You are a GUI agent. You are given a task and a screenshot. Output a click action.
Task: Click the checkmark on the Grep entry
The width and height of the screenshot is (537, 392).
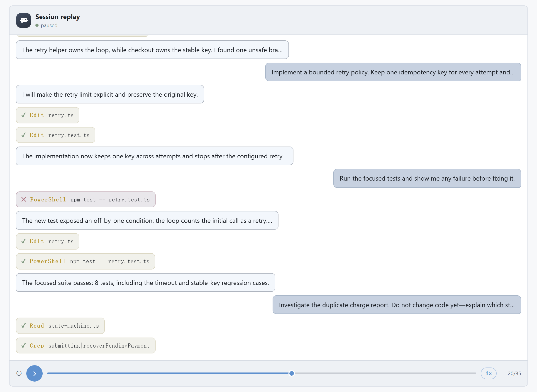(24, 345)
